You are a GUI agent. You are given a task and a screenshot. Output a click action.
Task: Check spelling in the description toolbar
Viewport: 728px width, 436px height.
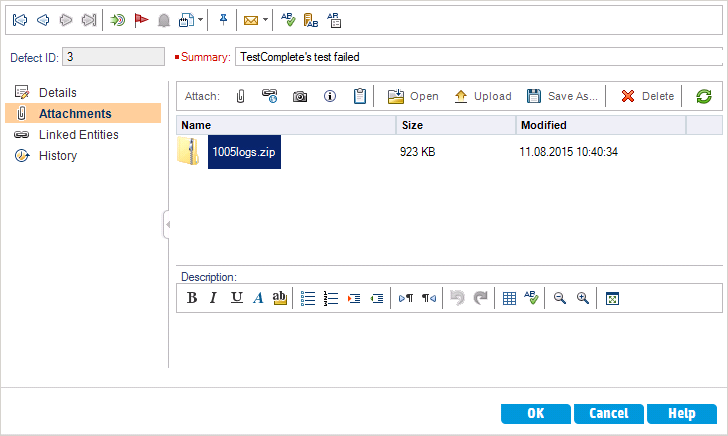[x=531, y=298]
